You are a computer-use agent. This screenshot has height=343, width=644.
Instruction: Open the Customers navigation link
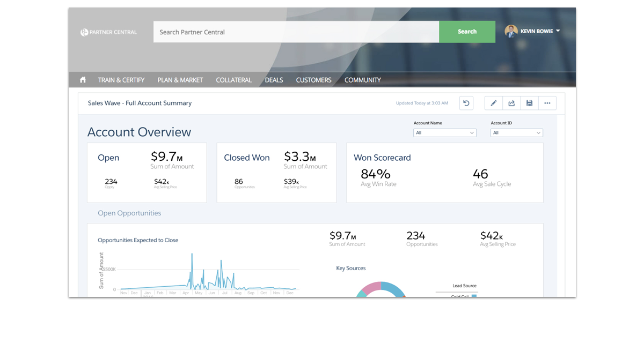pyautogui.click(x=313, y=80)
